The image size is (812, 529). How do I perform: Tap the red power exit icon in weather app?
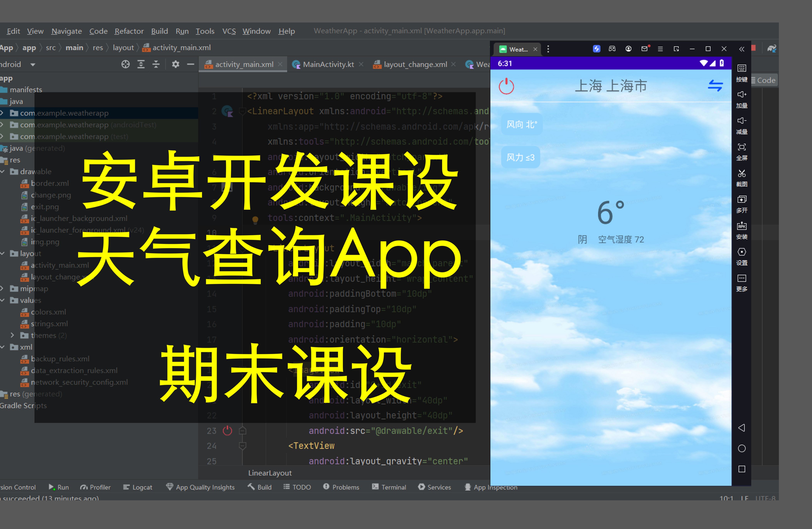coord(506,86)
